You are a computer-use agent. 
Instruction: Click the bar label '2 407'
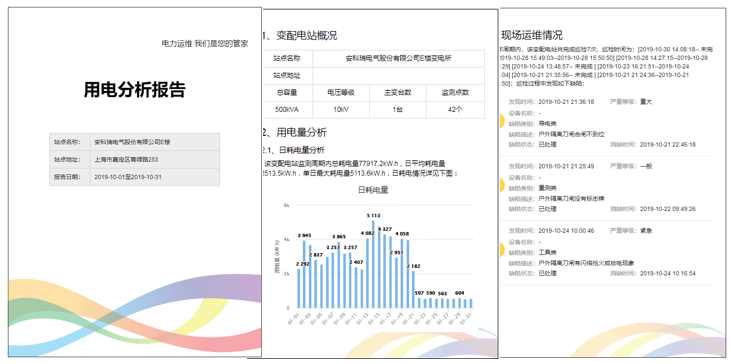pyautogui.click(x=356, y=262)
